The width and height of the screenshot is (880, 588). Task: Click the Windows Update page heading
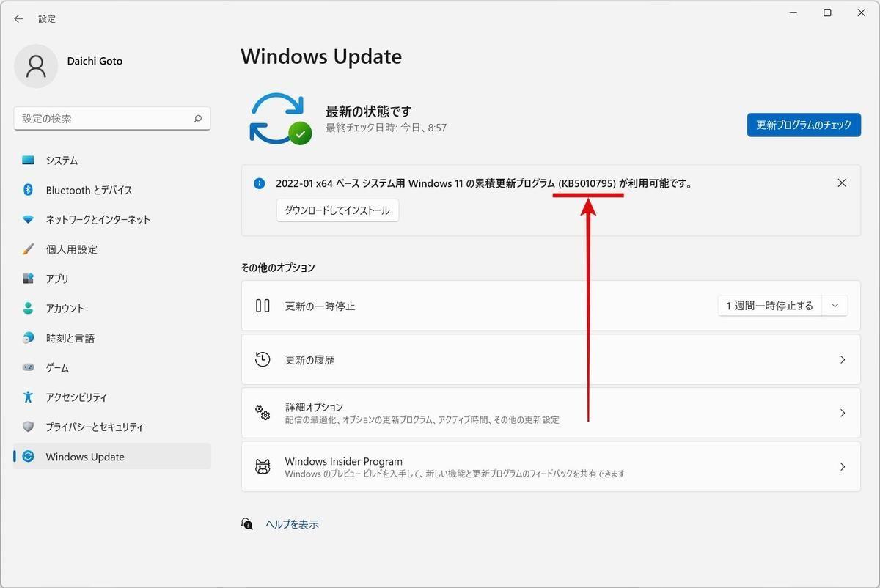pos(321,56)
